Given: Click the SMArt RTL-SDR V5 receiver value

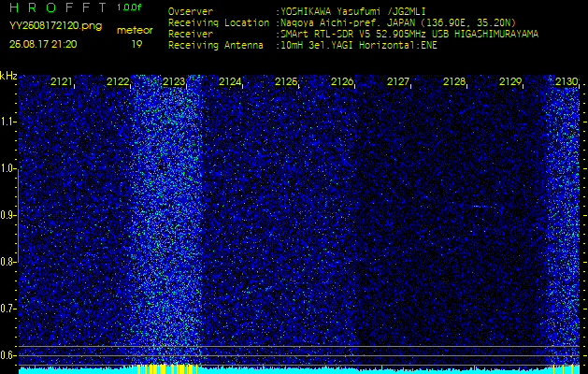Looking at the screenshot, I should 409,35.
